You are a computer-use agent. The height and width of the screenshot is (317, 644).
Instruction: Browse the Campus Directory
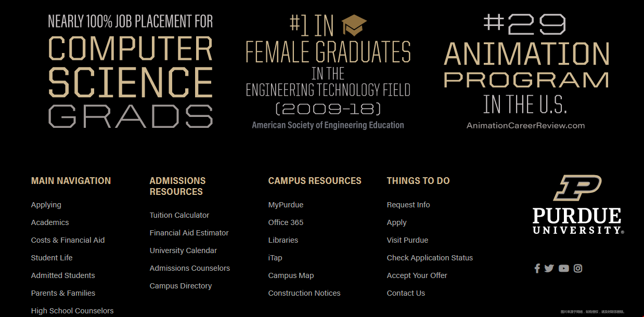pyautogui.click(x=181, y=286)
